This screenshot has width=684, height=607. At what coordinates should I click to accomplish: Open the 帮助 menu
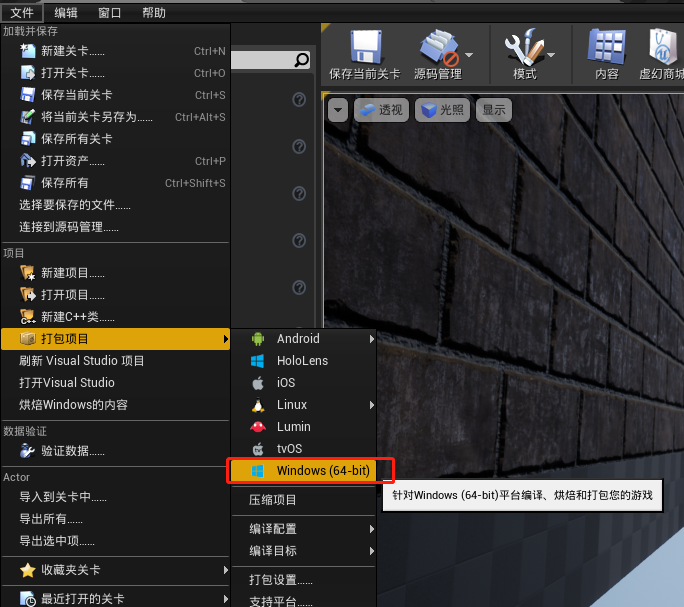pos(154,13)
